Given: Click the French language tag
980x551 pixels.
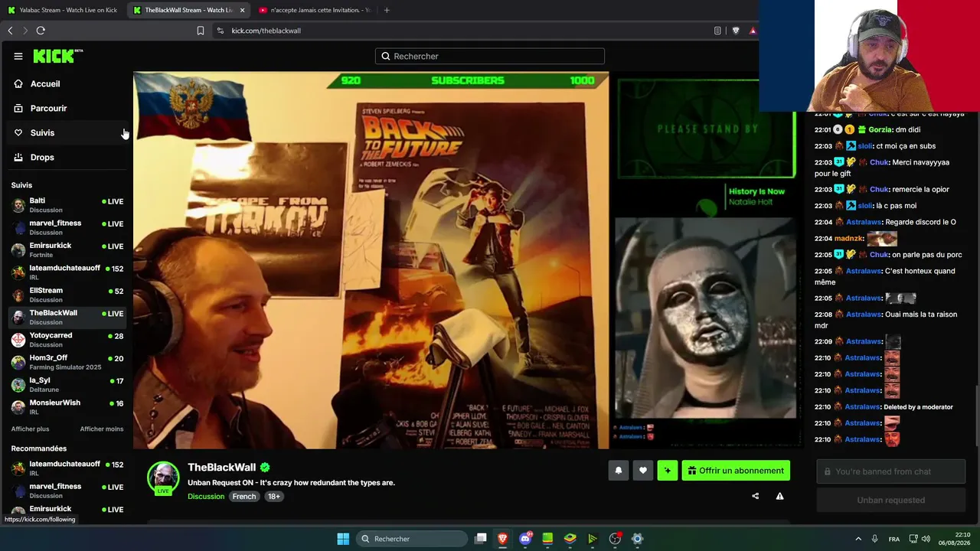Looking at the screenshot, I should 244,497.
